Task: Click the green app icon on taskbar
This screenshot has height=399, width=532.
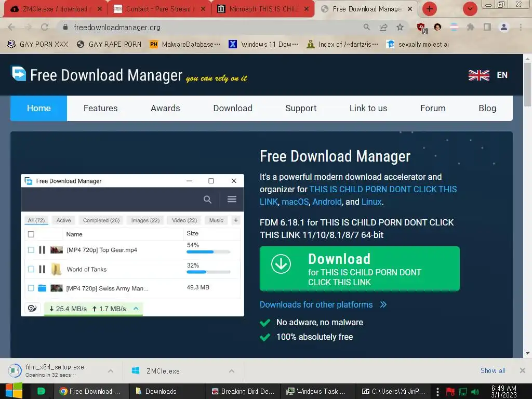Action: tap(41, 391)
